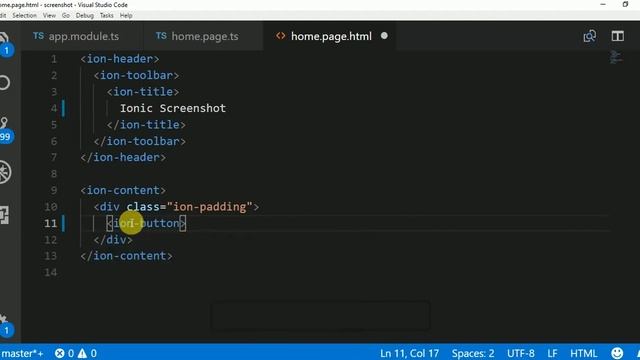Open the Go menu
This screenshot has height=360, width=640.
[66, 16]
